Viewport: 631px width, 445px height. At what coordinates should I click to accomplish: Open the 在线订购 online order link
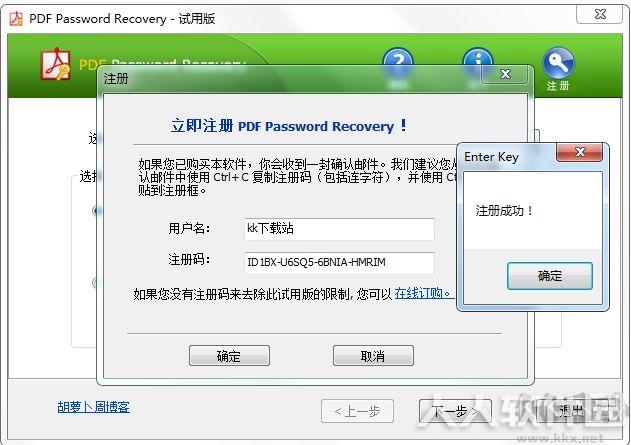pos(422,293)
